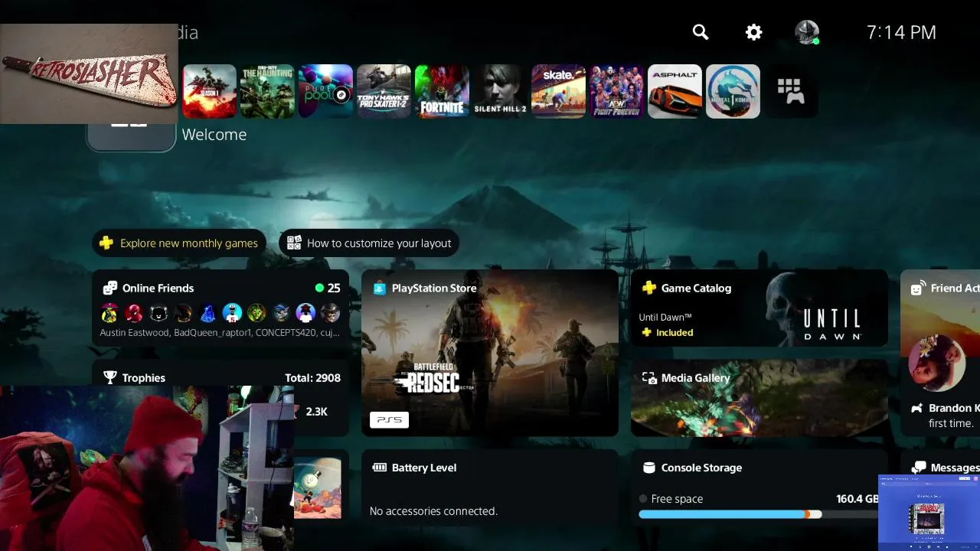The height and width of the screenshot is (551, 980).
Task: Launch the Season 1 shooter game tile
Action: coord(209,91)
